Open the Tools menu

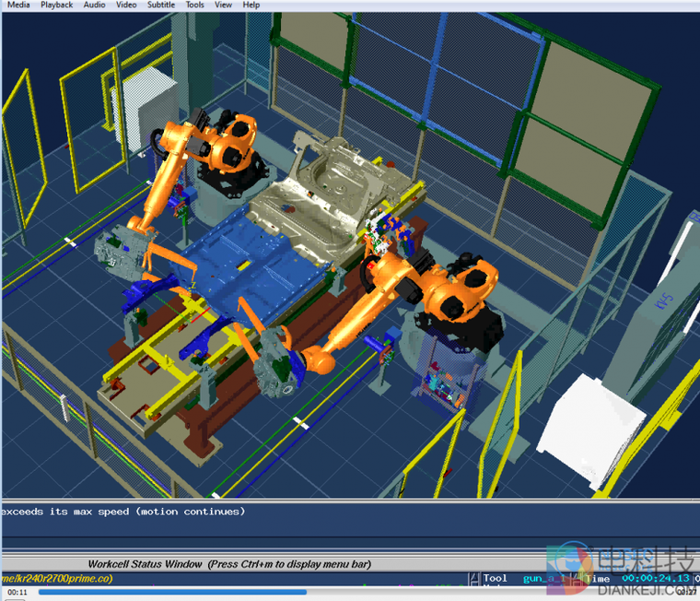pos(194,5)
